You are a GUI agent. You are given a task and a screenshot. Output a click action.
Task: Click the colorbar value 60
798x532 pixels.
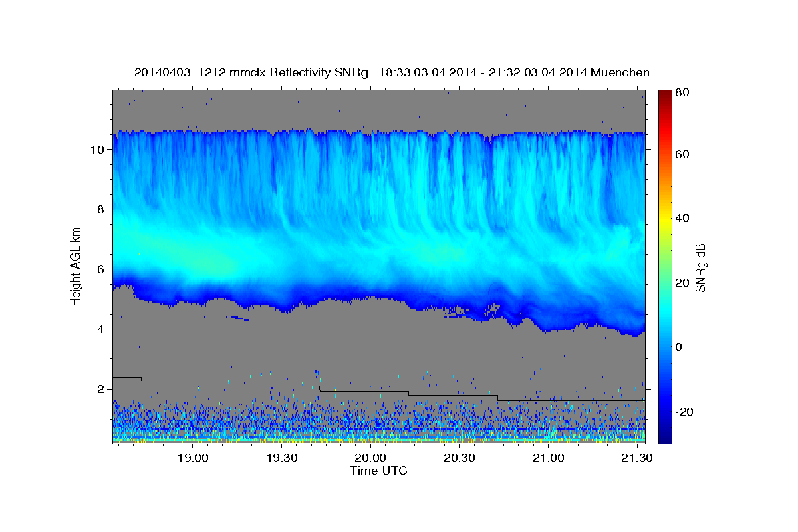point(682,154)
